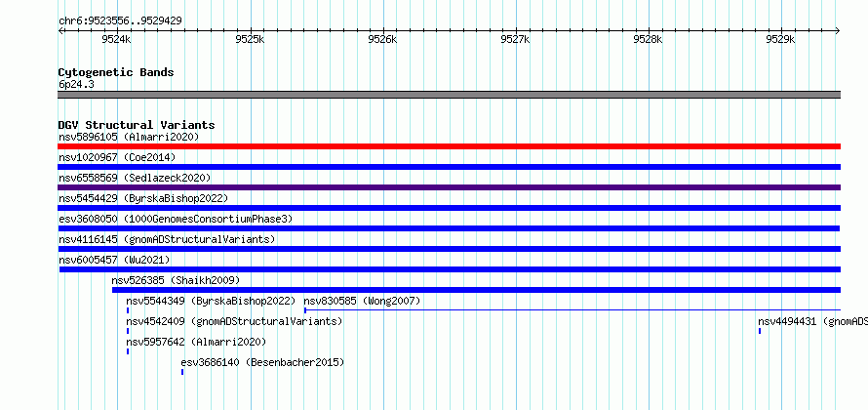Screen dimensions: 868x410
Task: Click the DGV Structural Variants track title
Action: [137, 125]
